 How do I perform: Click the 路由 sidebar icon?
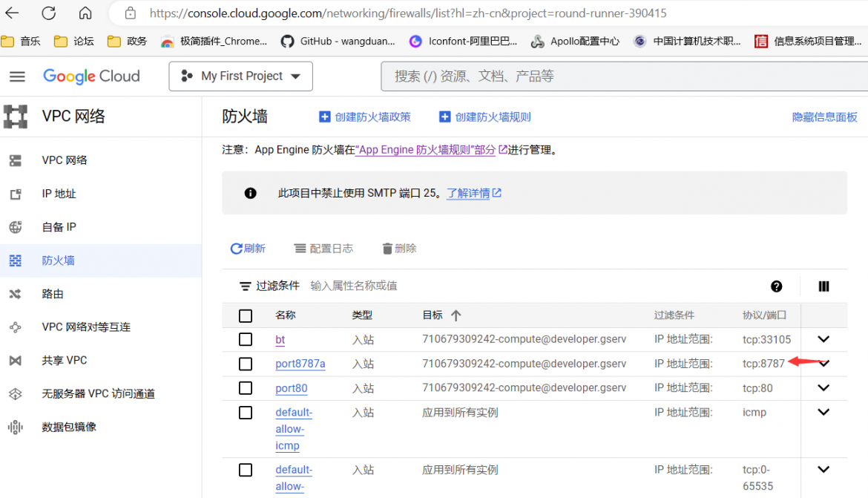coord(16,294)
